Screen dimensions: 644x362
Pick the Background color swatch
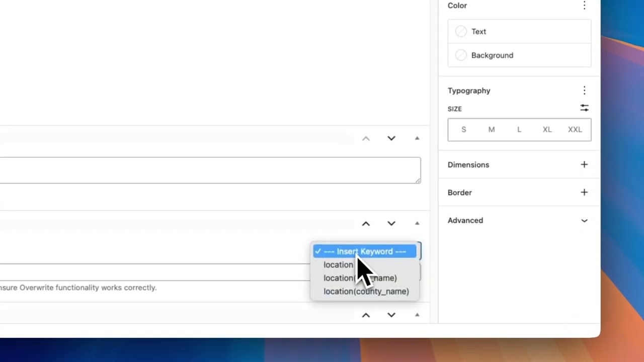(461, 55)
